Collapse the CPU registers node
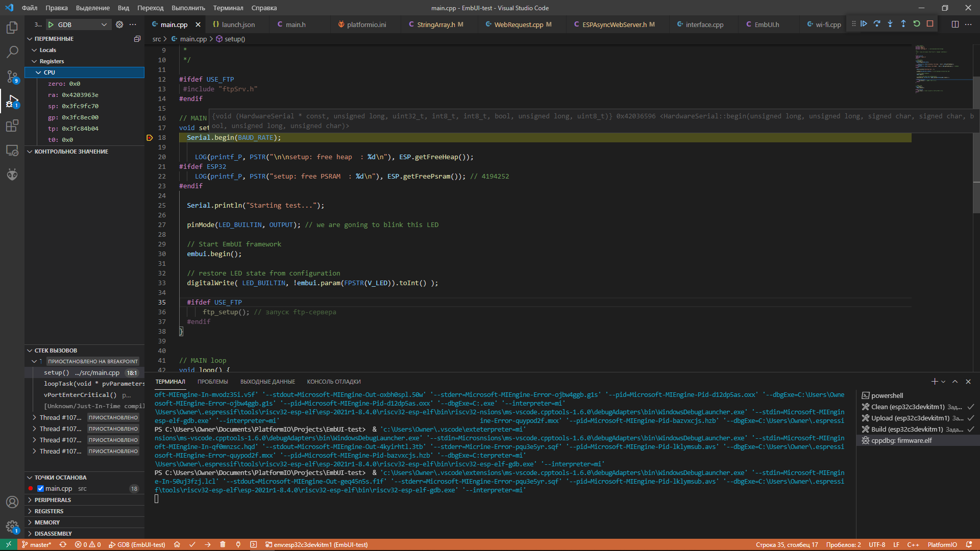980x551 pixels. tap(38, 72)
